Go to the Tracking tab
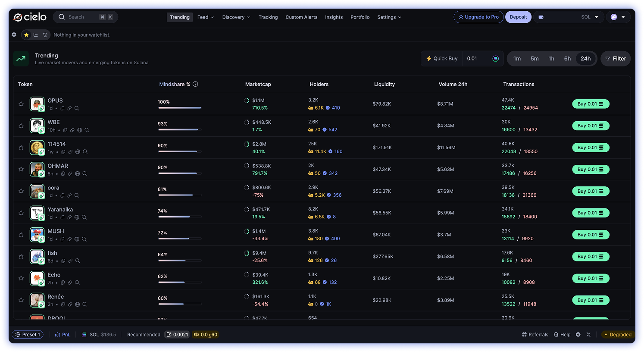This screenshot has width=644, height=352. click(268, 17)
